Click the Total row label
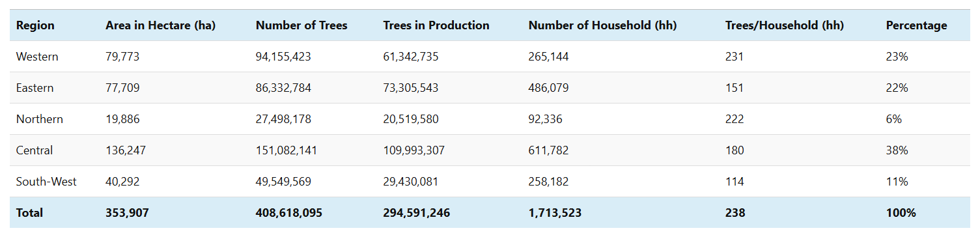Screen dimensions: 980x237 (29, 213)
